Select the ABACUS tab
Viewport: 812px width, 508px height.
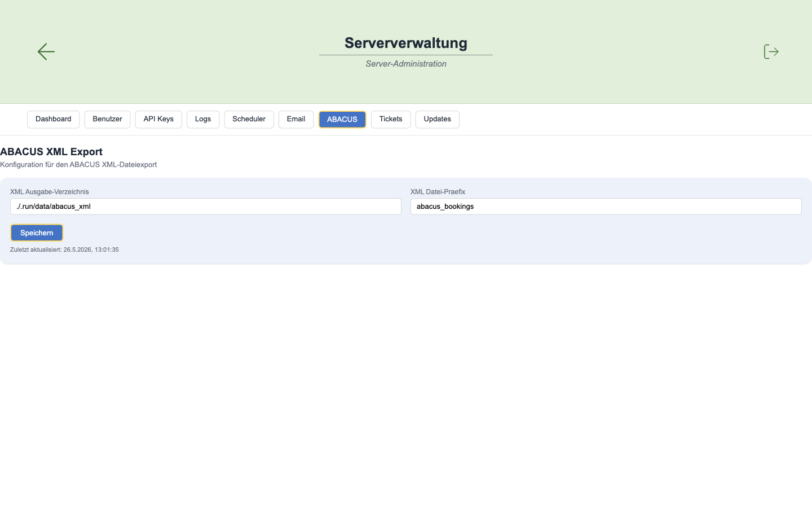point(342,119)
